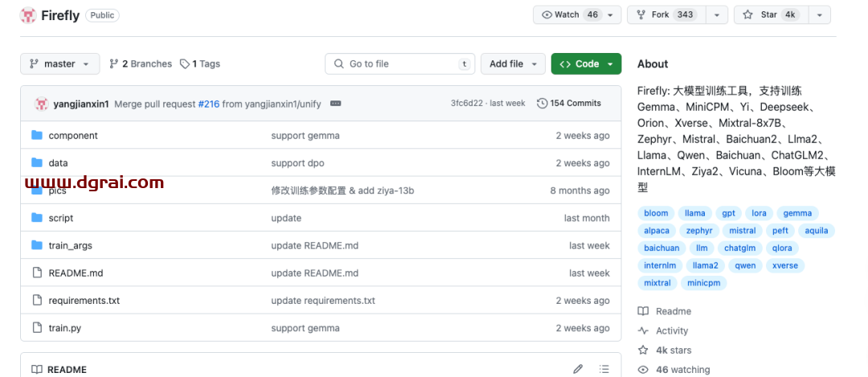Select the qlora topic tag
The height and width of the screenshot is (377, 868).
point(782,248)
